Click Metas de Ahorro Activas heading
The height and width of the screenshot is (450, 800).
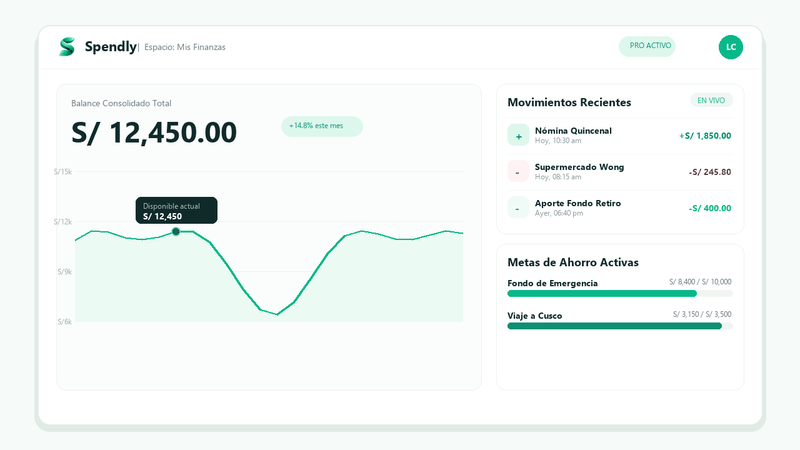[573, 262]
